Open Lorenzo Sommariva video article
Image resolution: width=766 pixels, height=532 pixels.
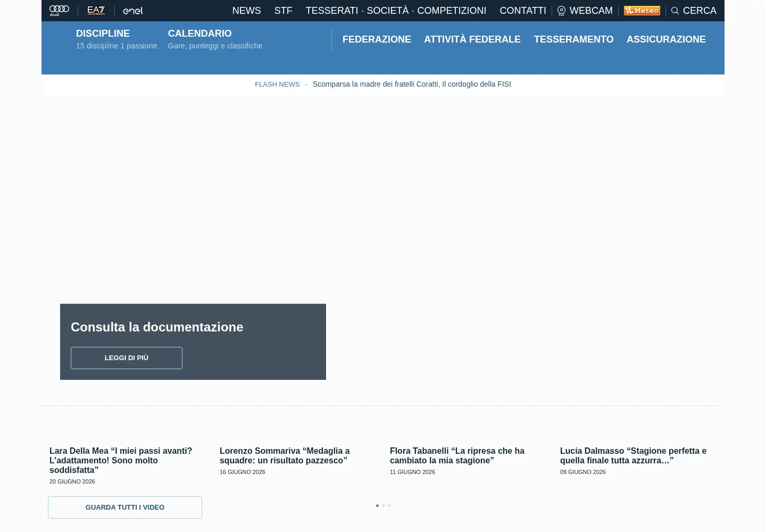(285, 455)
